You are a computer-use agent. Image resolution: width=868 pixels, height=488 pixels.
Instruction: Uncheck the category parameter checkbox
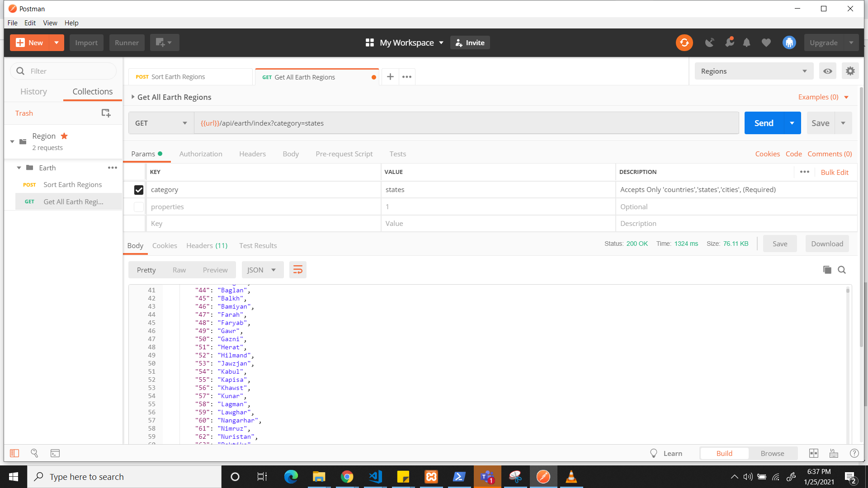(139, 190)
